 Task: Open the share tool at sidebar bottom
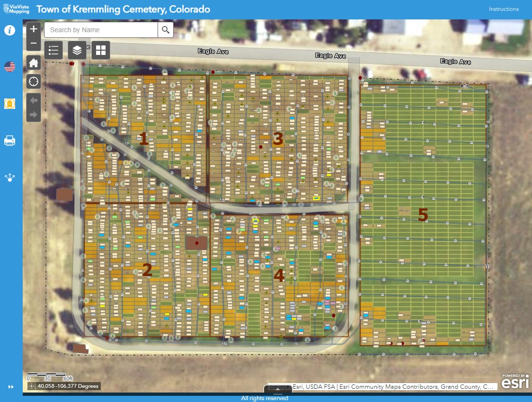tap(9, 177)
